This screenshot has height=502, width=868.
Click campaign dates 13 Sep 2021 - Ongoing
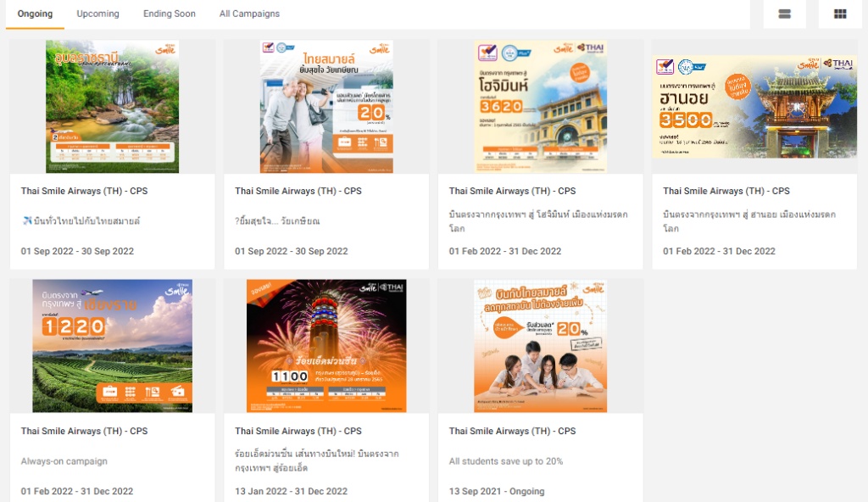497,492
